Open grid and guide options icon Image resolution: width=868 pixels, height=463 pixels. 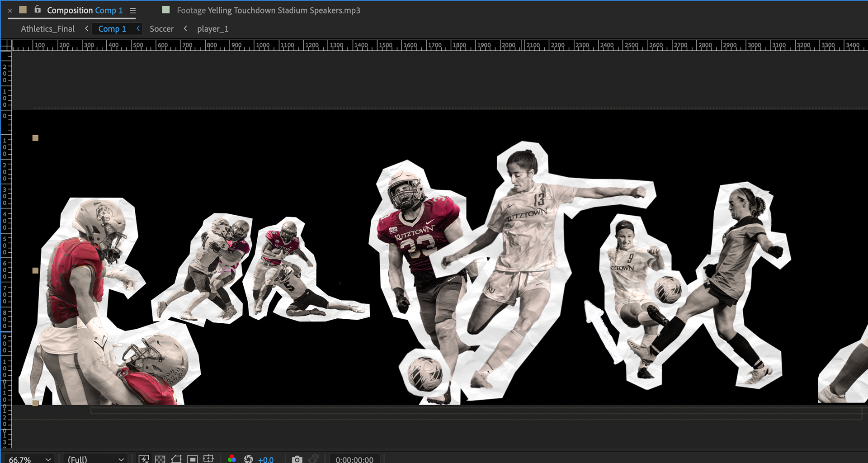208,459
